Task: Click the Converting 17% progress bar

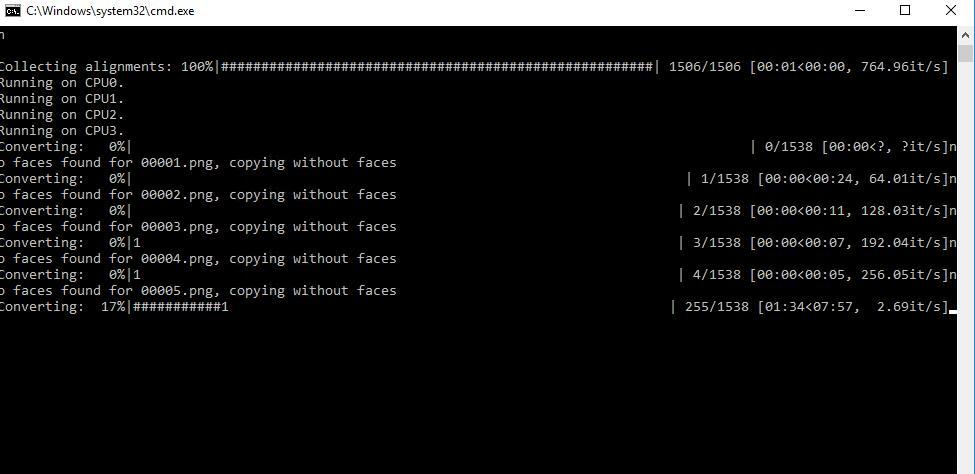Action: (x=402, y=307)
